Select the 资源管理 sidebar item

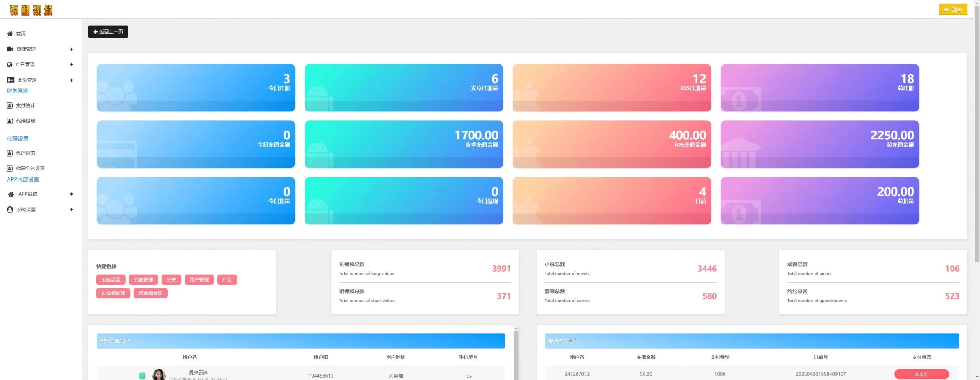(26, 49)
